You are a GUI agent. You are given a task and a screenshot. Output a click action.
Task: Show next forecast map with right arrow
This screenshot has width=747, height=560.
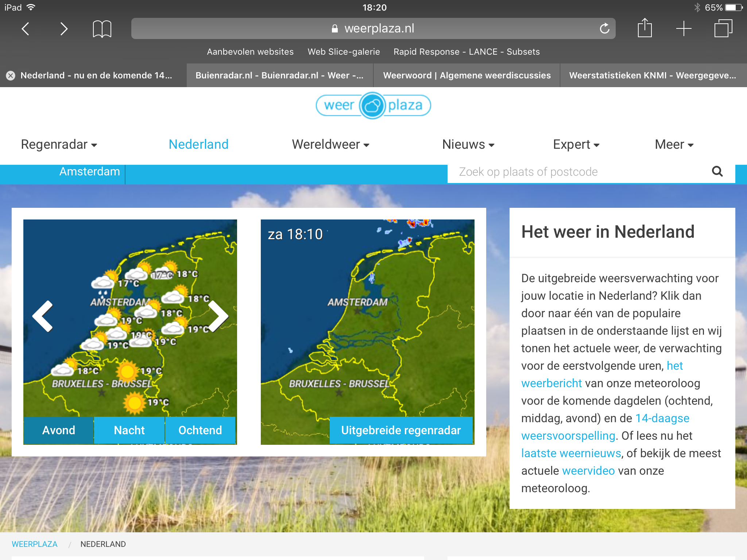(x=218, y=316)
